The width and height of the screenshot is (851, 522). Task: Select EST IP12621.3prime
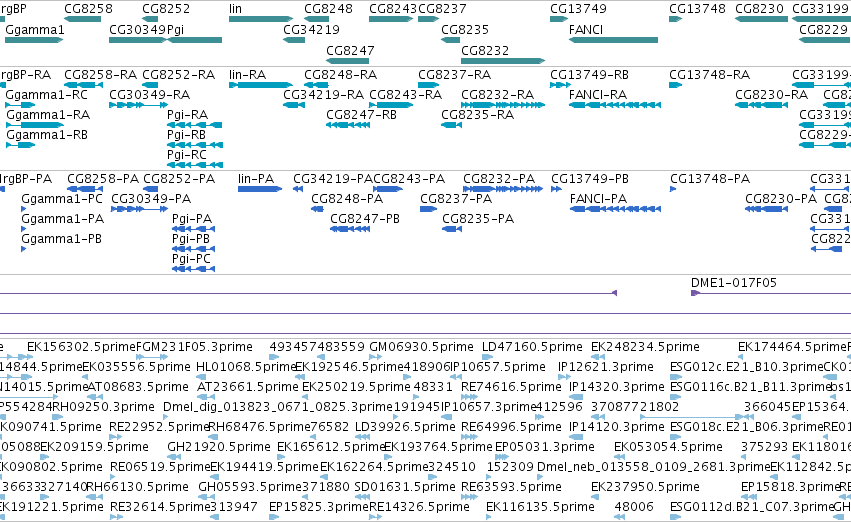[606, 367]
